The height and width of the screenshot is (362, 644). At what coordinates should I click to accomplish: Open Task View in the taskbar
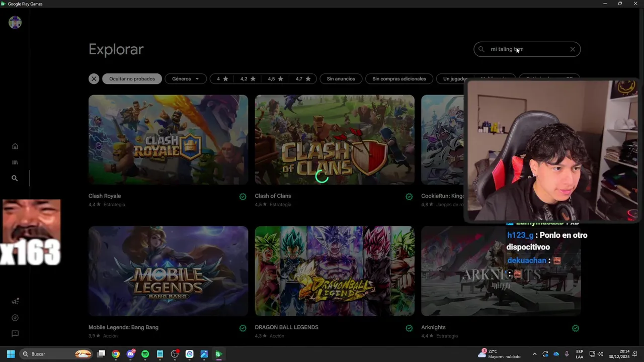click(101, 354)
